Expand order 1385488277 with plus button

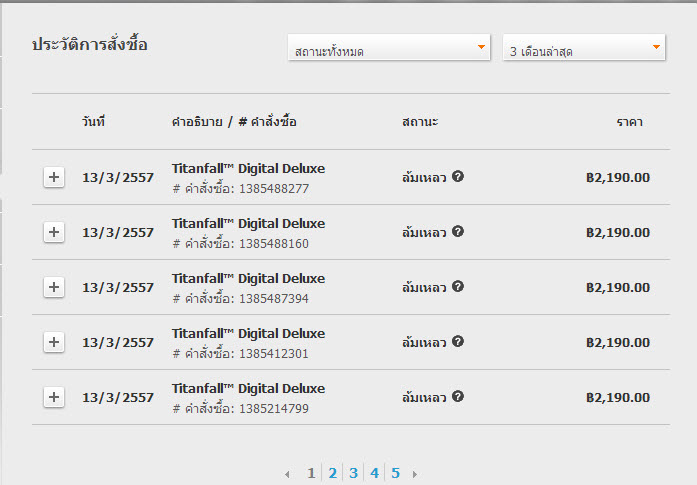pyautogui.click(x=54, y=177)
